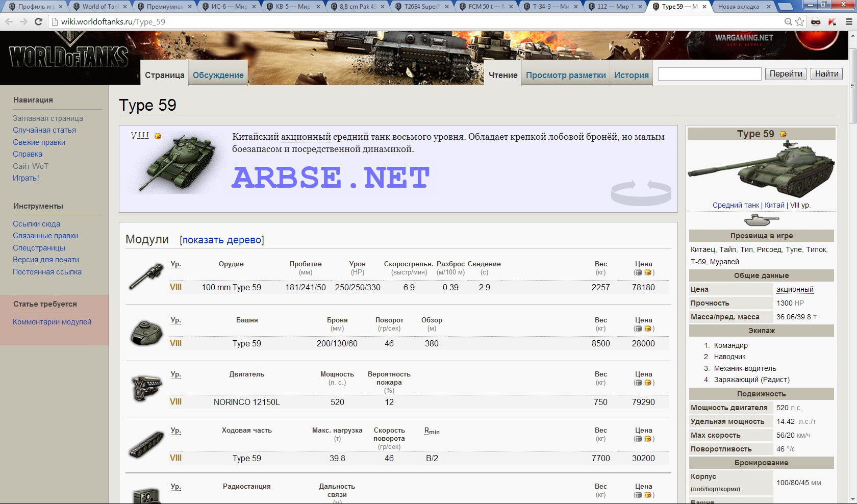Click the rotate arrows icon in summary box
Screen dimensions: 857x504
pos(641,192)
